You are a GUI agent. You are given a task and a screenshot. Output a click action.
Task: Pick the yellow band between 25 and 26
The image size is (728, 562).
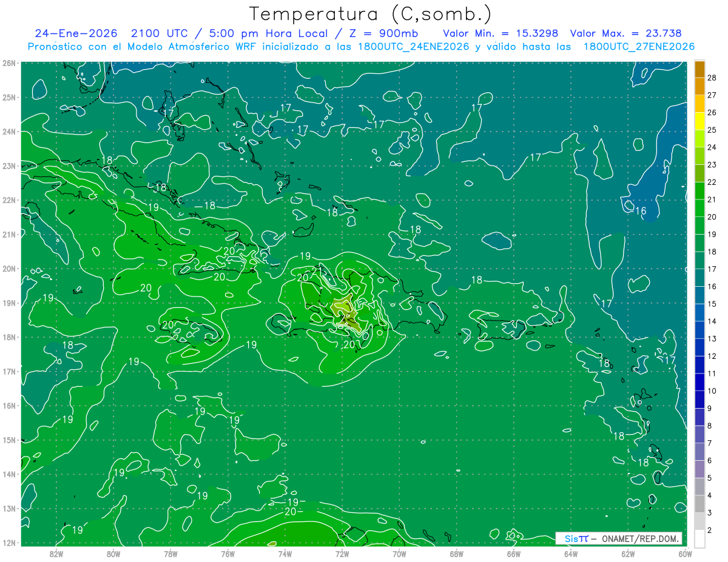(699, 121)
